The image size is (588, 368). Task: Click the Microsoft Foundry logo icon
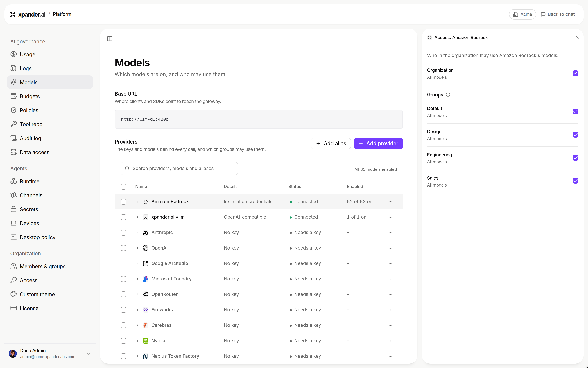pos(146,279)
